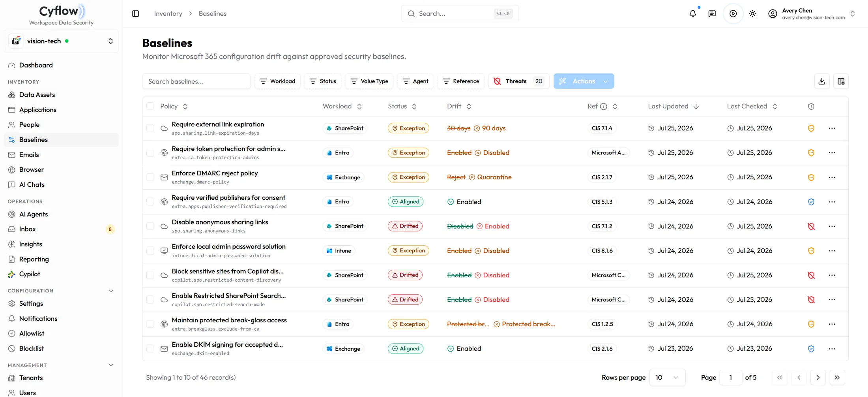Viewport: 868px width, 397px height.
Task: Toggle the select-all checkbox in table header
Action: coord(150,106)
